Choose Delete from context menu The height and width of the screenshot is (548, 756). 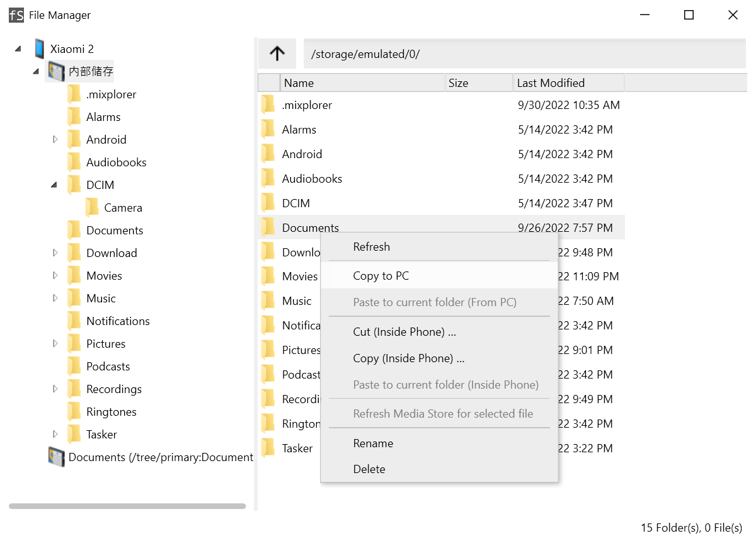(x=439, y=469)
